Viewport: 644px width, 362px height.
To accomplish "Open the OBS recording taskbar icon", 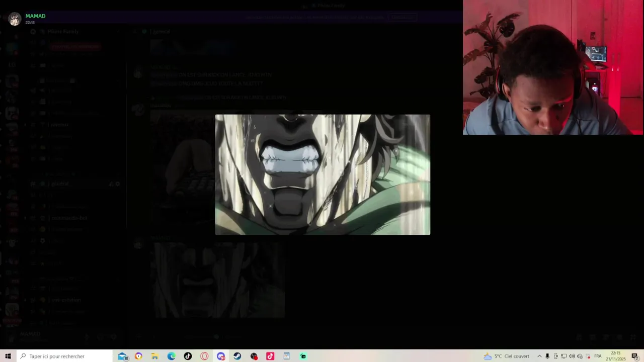I will (254, 356).
